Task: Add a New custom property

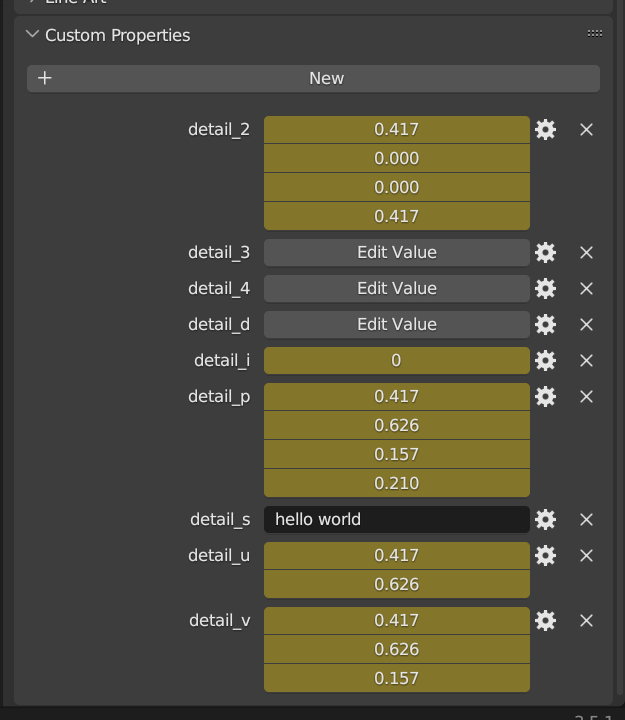Action: click(x=314, y=79)
